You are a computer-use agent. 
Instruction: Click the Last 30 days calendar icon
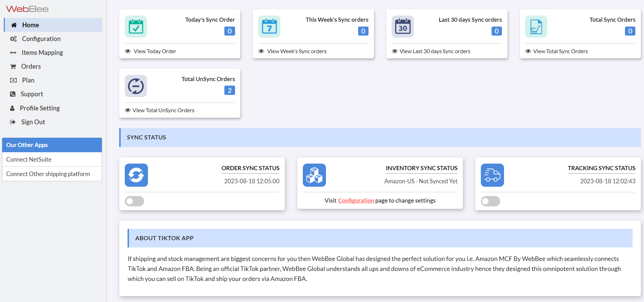[402, 27]
